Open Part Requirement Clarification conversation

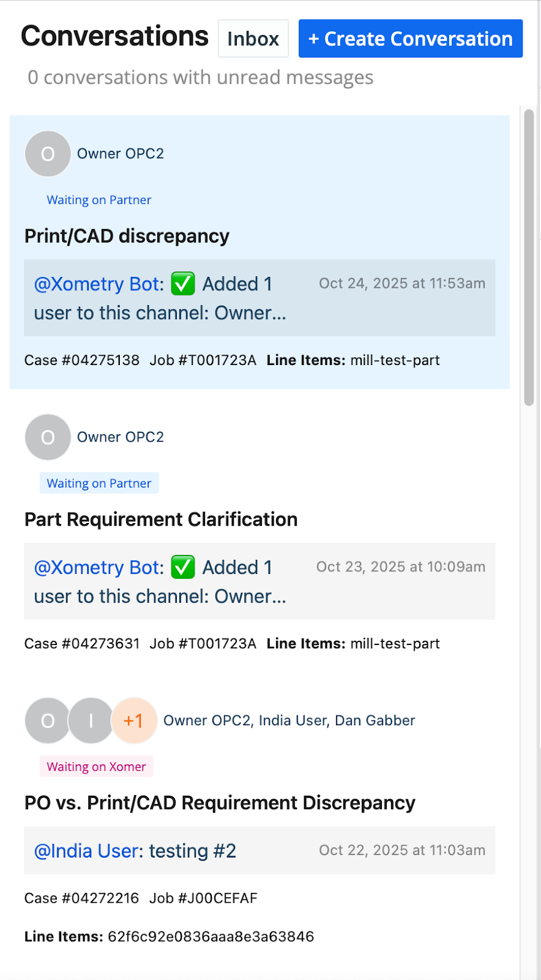160,520
